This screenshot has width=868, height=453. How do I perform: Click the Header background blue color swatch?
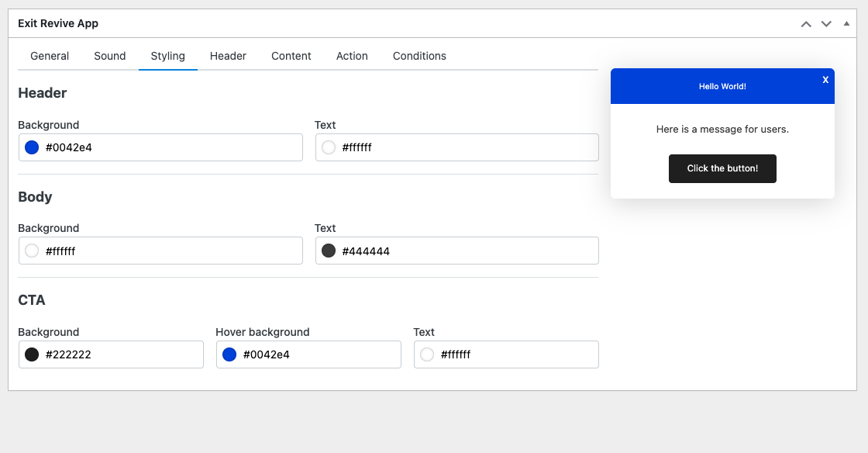click(x=32, y=147)
